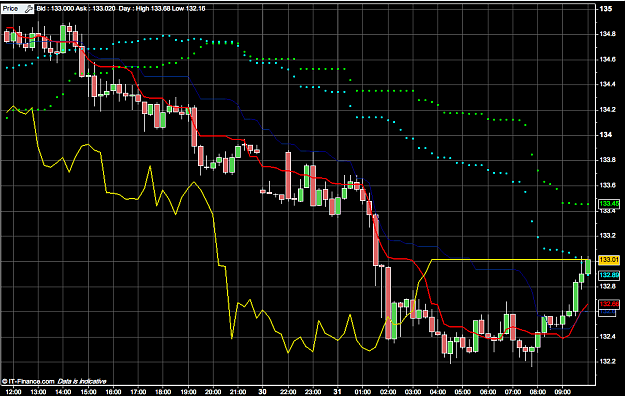Image resolution: width=625 pixels, height=396 pixels.
Task: Click the 20:00 time axis label
Action: [213, 392]
